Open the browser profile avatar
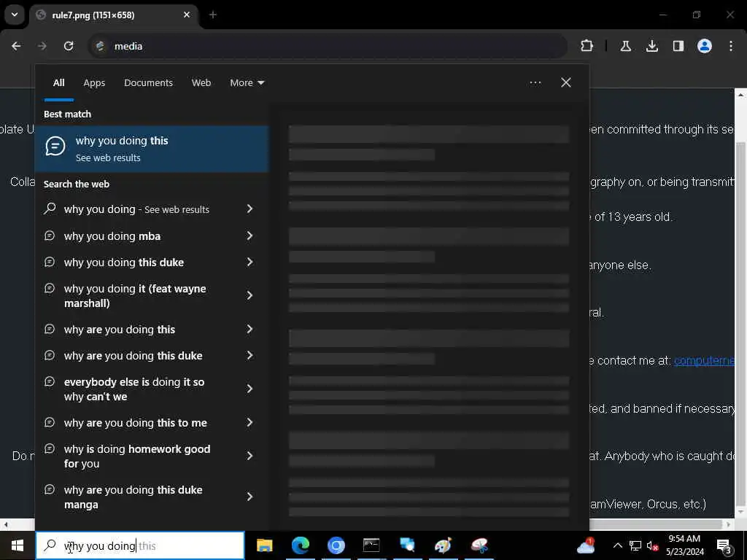This screenshot has width=747, height=560. click(705, 46)
